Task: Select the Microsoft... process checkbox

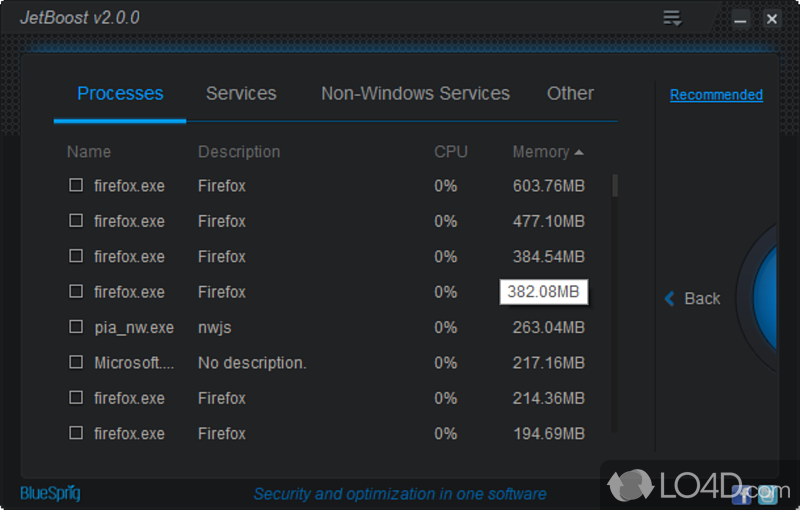Action: click(76, 362)
